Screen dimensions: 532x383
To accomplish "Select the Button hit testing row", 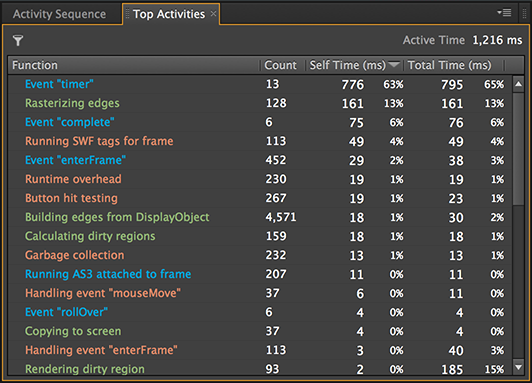I will tap(260, 198).
